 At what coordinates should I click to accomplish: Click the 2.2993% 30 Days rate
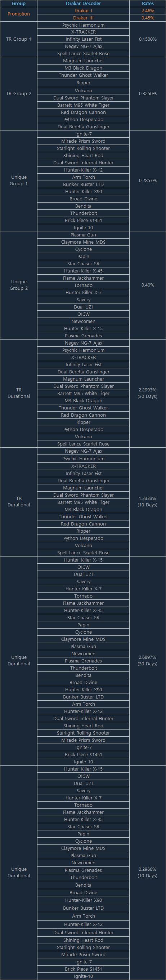point(148,393)
